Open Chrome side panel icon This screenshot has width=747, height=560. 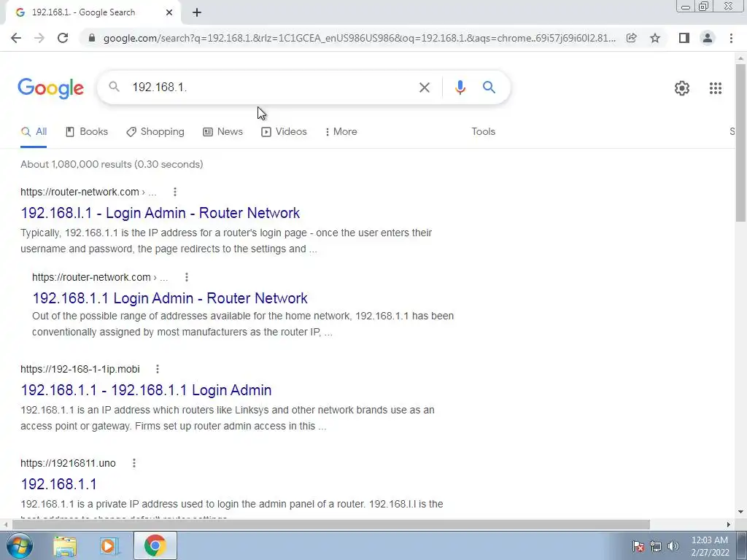coord(684,38)
